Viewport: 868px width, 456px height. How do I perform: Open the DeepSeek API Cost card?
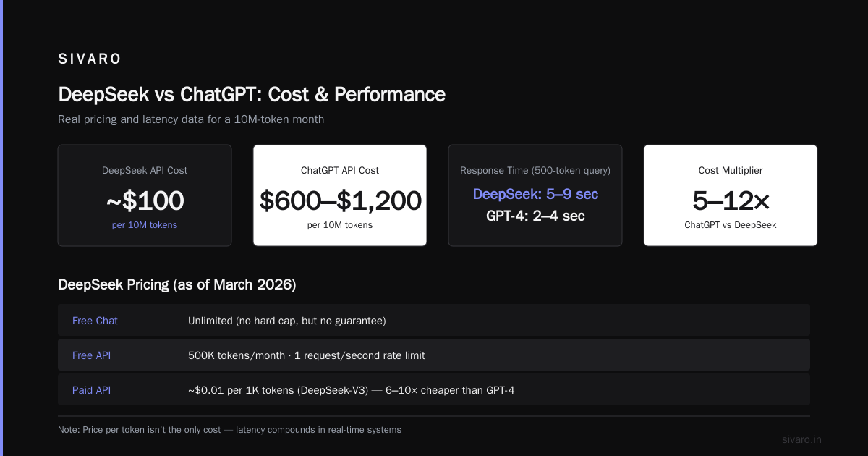145,195
